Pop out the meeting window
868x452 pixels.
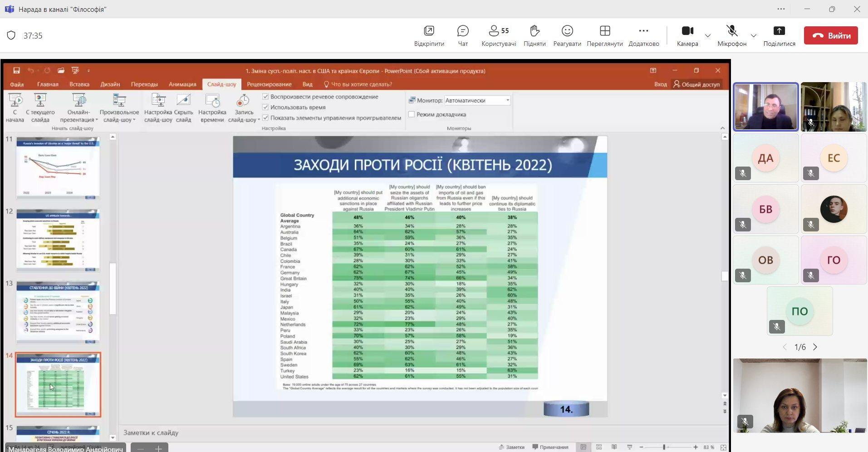coord(429,35)
